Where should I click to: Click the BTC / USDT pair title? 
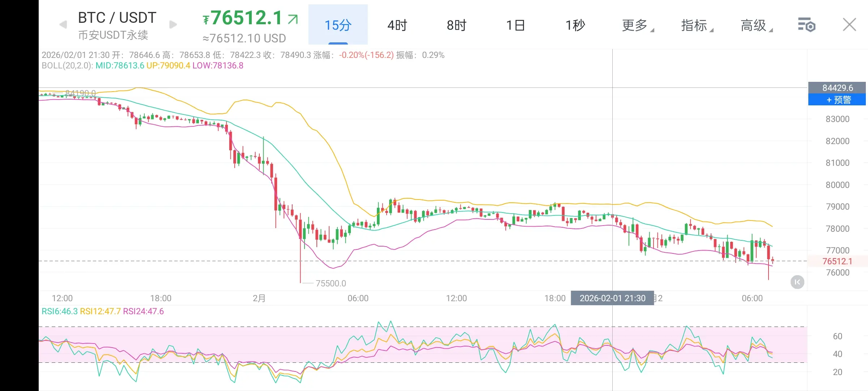coord(117,17)
